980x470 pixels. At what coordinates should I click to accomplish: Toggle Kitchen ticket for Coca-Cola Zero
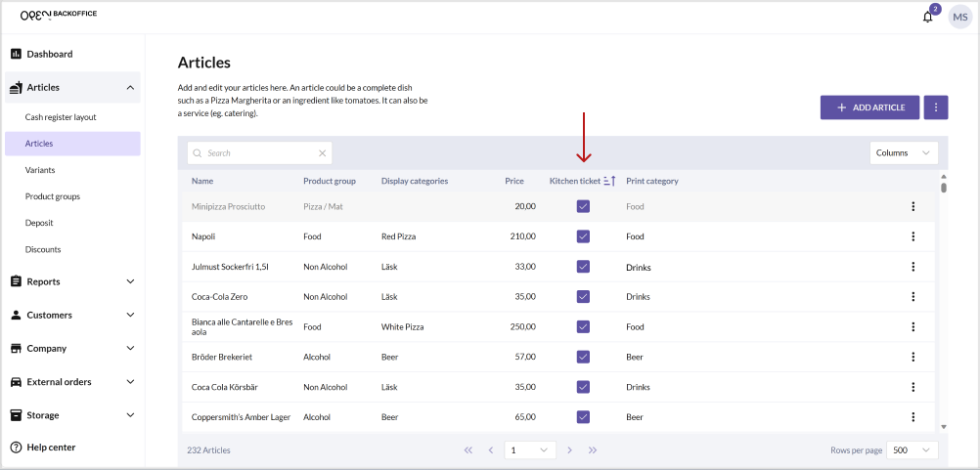[583, 296]
